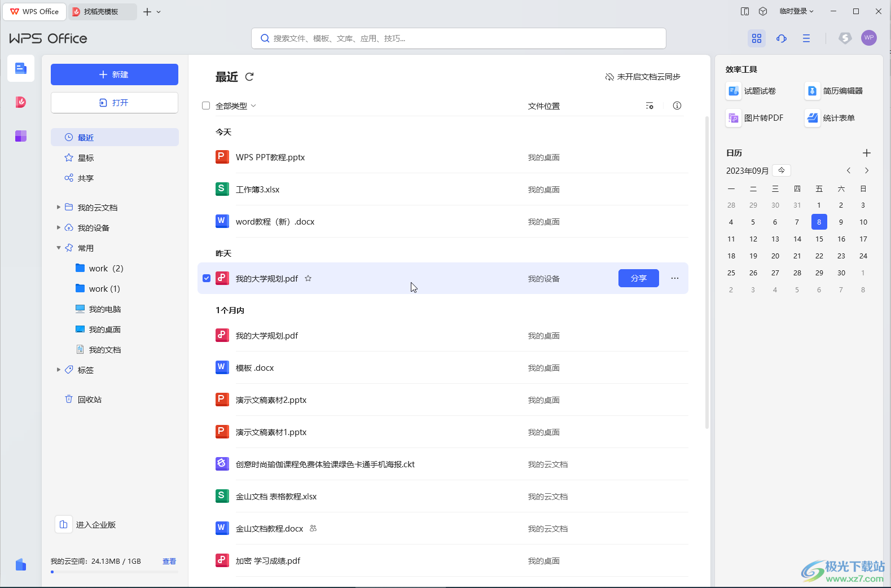Open 试题试卷 tool

(752, 91)
